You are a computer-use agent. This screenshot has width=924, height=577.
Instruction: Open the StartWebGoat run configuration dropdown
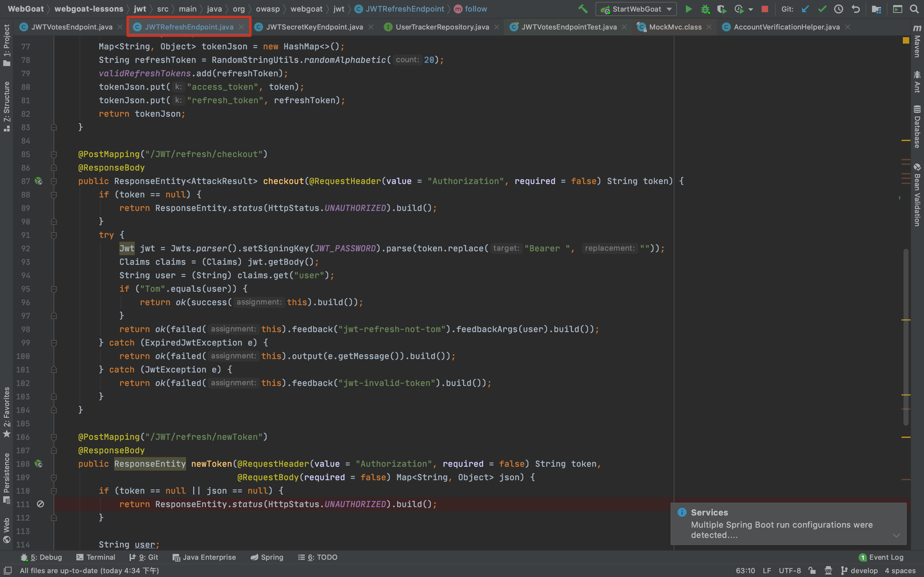pos(669,9)
